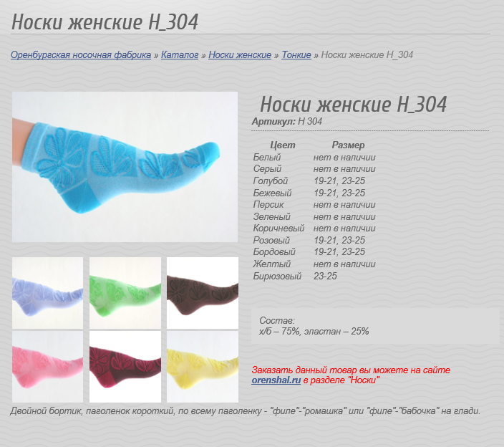The width and height of the screenshot is (504, 447).
Task: Click the Цвет column header
Action: tap(283, 145)
